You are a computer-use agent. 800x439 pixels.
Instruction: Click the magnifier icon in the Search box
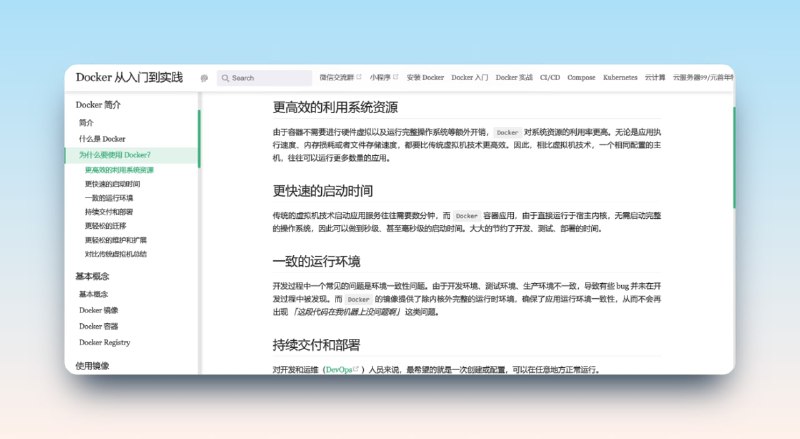tap(225, 78)
